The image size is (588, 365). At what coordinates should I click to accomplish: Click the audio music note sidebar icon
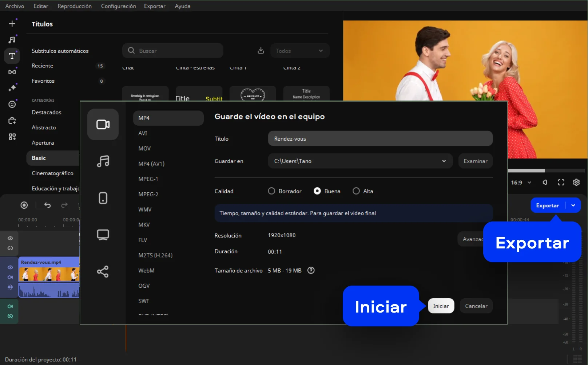tap(12, 40)
